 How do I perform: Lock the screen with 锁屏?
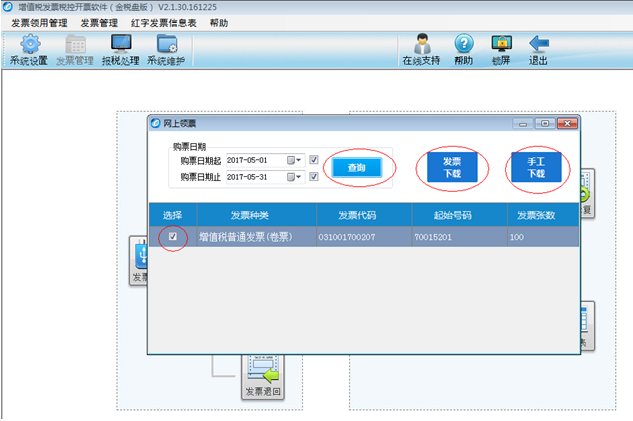[x=501, y=49]
